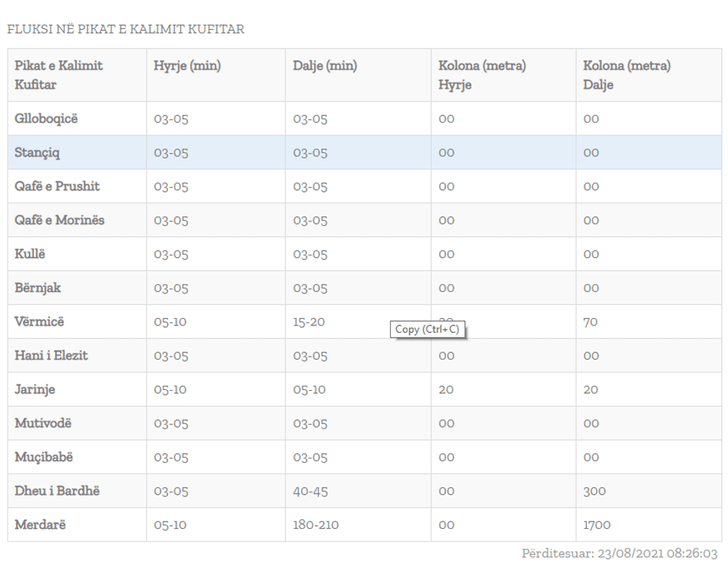Click the Jarinje row label

(35, 389)
